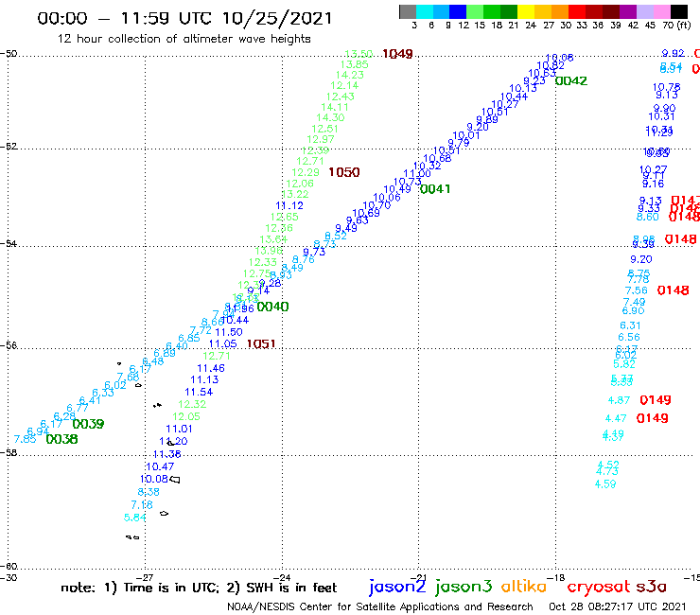This screenshot has width=700, height=615.
Task: Click the wave height value 6.31
Action: 630,325
